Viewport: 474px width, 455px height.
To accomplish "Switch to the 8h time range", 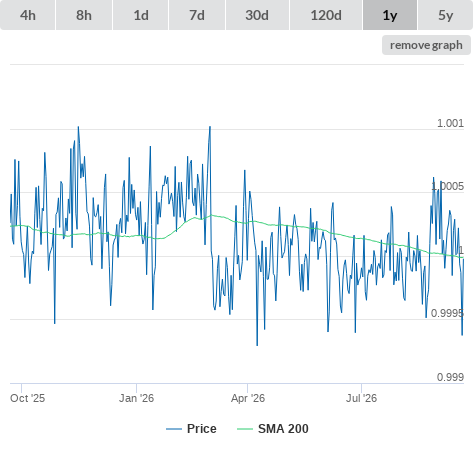I will 84,15.
